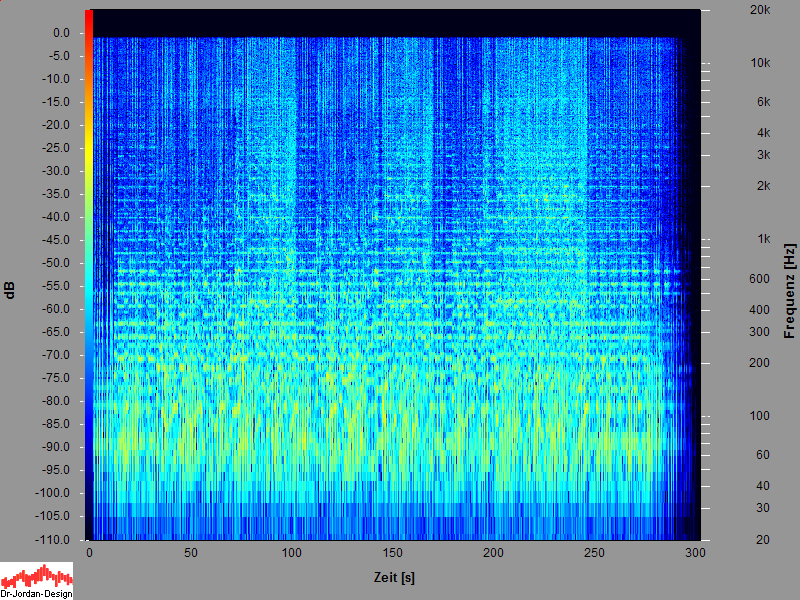Click the 20k frequency tick label
This screenshot has height=600, width=800.
760,10
